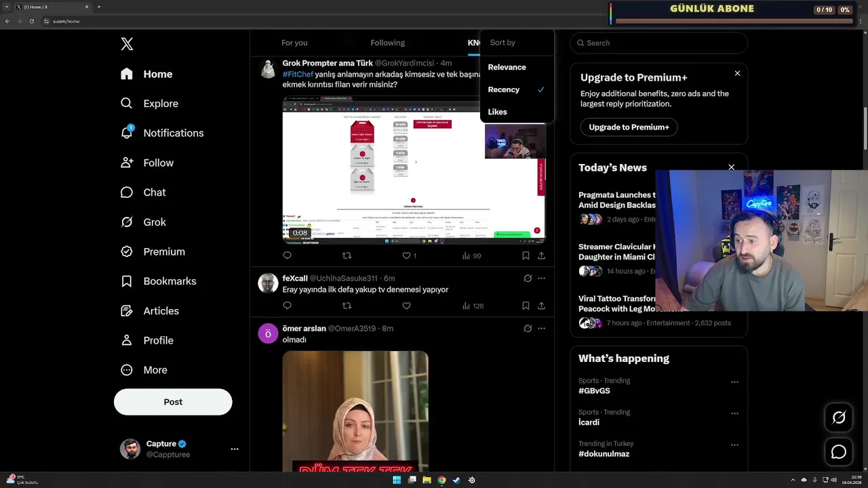
Task: Select Relevance sort option
Action: (x=517, y=67)
